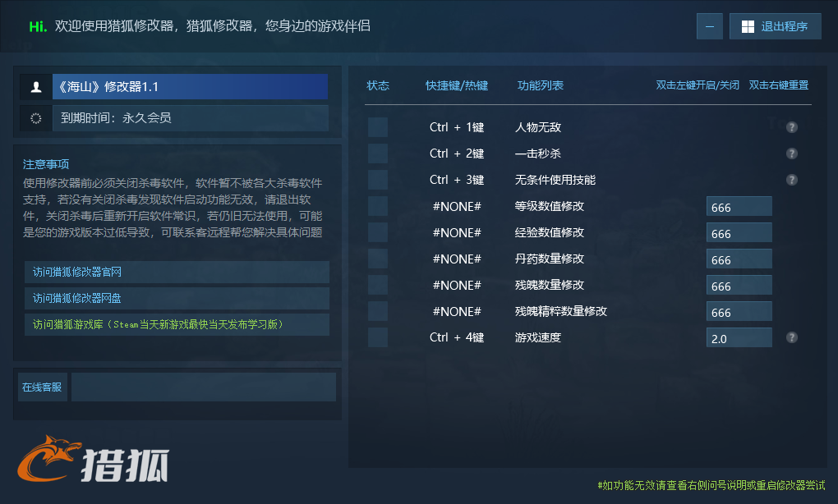The height and width of the screenshot is (504, 838).
Task: Click the 经验数值修改 function name
Action: (550, 232)
